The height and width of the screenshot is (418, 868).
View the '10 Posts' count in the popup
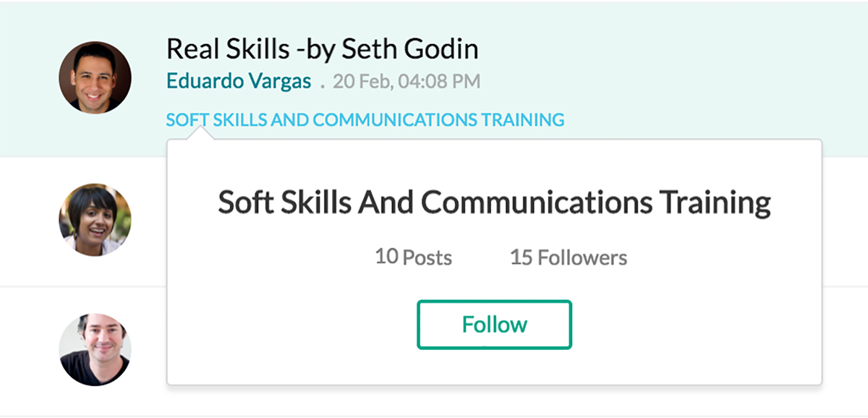(x=413, y=257)
